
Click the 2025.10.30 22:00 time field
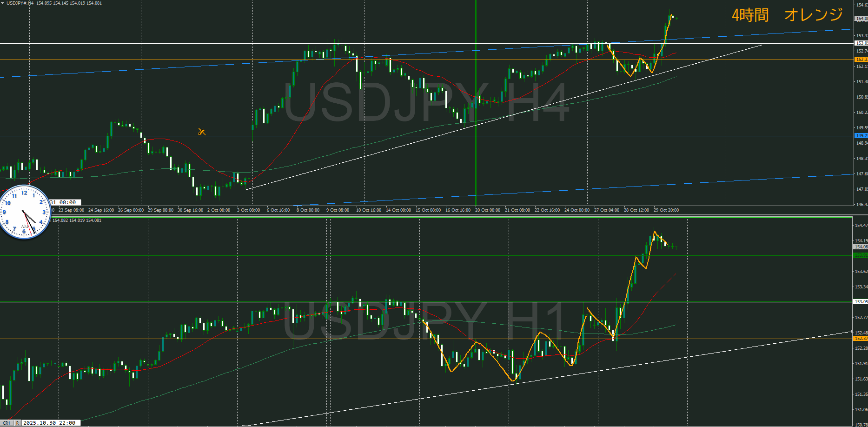click(49, 423)
